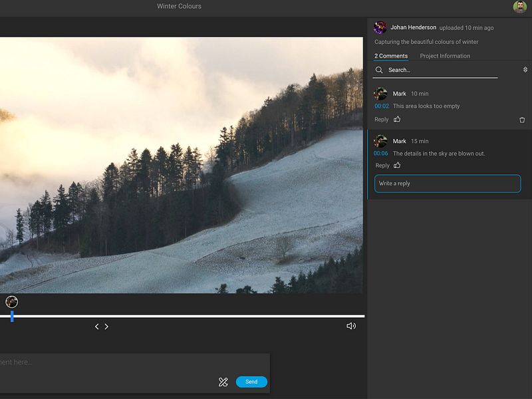Screen dimensions: 532x399
Task: Focus the Search comments field
Action: [x=435, y=70]
